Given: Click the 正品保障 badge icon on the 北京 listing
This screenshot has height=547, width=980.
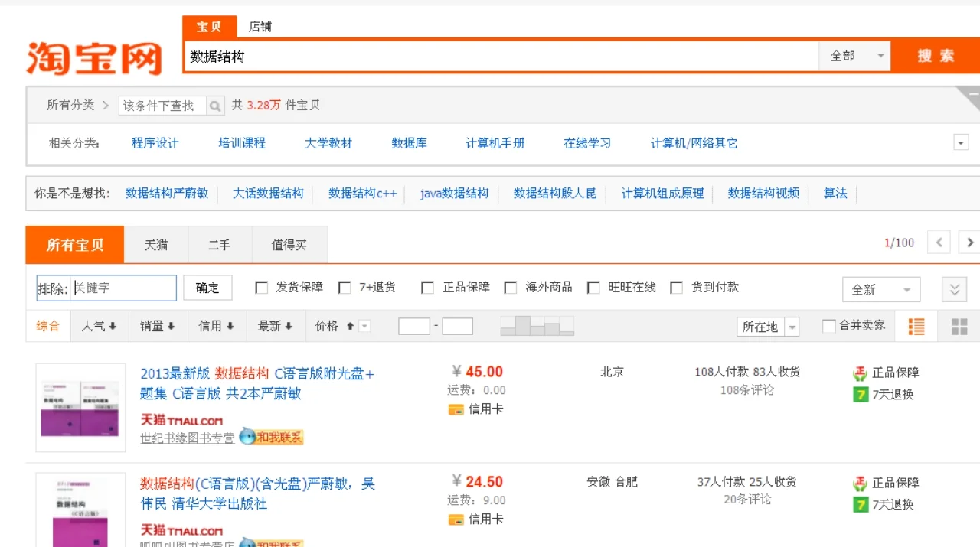Looking at the screenshot, I should click(861, 373).
